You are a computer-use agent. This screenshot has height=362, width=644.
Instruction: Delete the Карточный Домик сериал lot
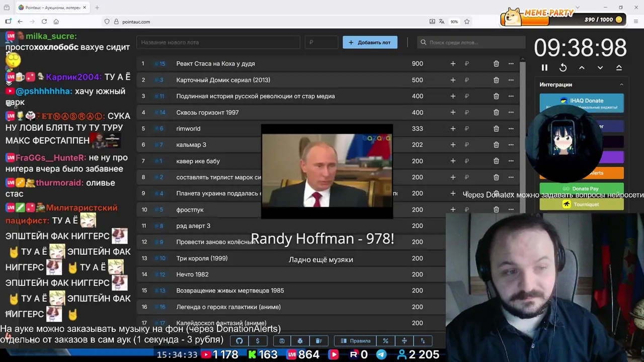coord(496,80)
